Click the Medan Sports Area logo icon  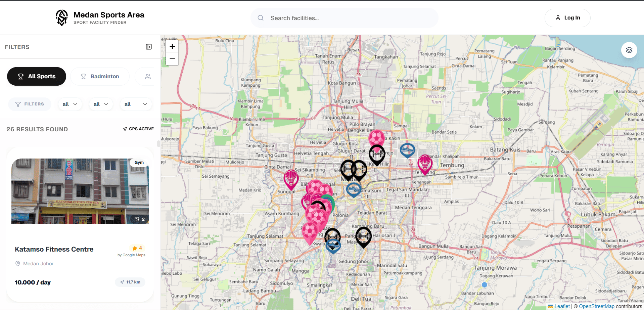[62, 18]
